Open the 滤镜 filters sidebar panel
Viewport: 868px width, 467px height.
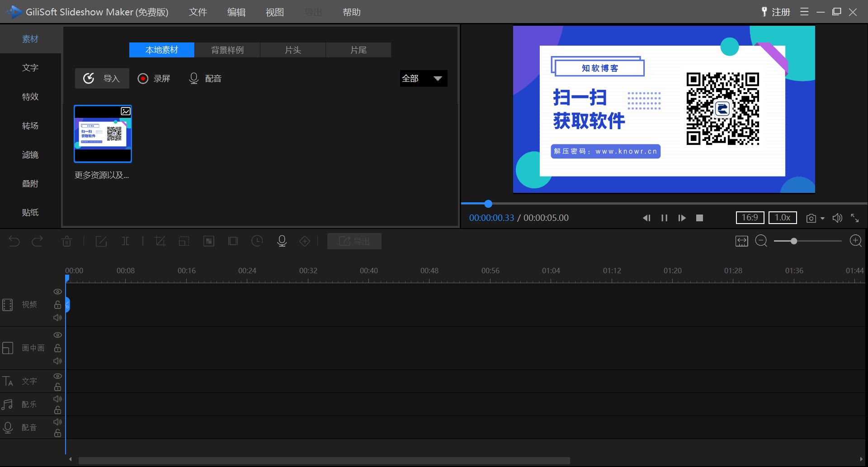30,154
